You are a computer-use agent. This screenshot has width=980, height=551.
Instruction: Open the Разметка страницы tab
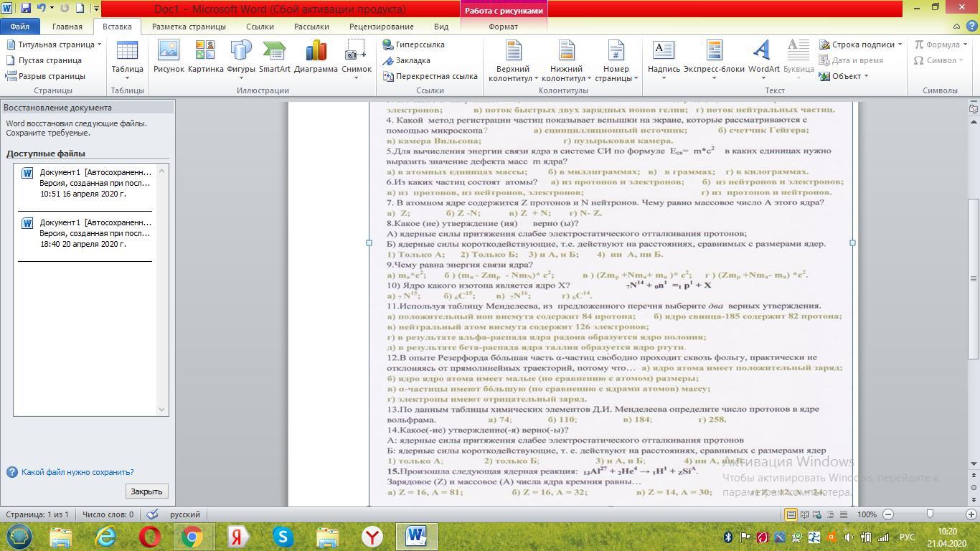coord(189,27)
